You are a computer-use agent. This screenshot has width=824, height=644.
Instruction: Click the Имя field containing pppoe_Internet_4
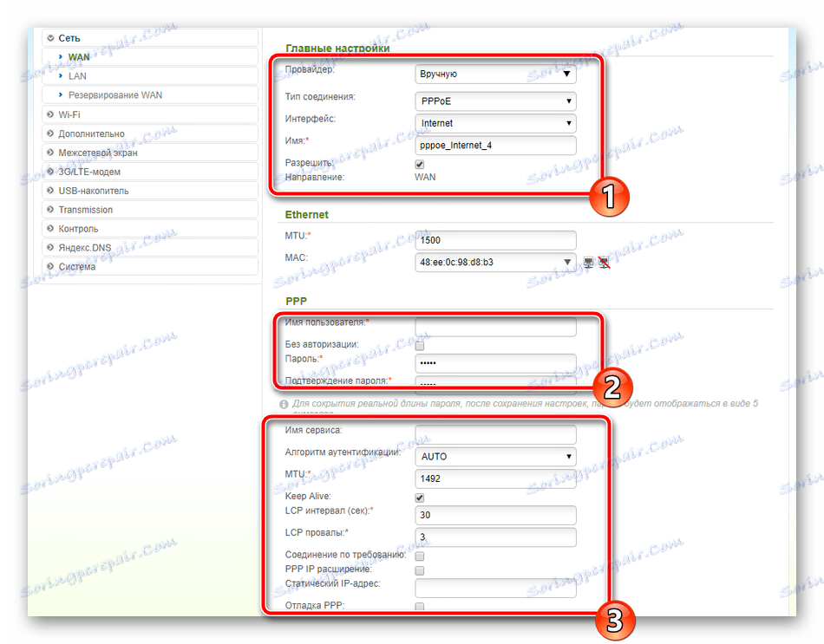click(x=495, y=145)
